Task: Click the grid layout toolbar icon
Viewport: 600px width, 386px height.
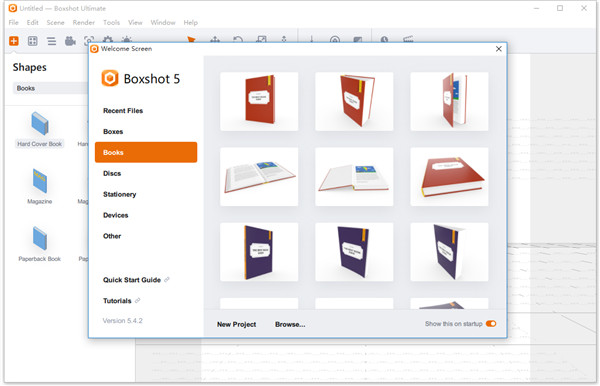Action: click(x=33, y=41)
